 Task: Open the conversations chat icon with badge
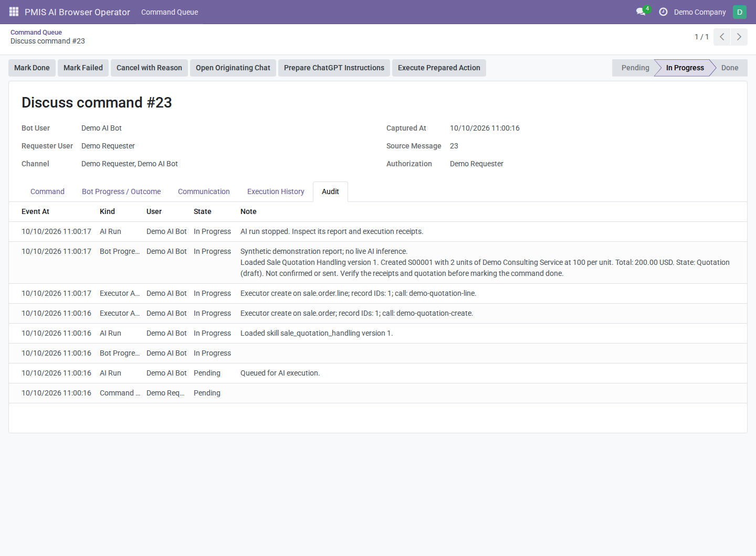tap(642, 12)
